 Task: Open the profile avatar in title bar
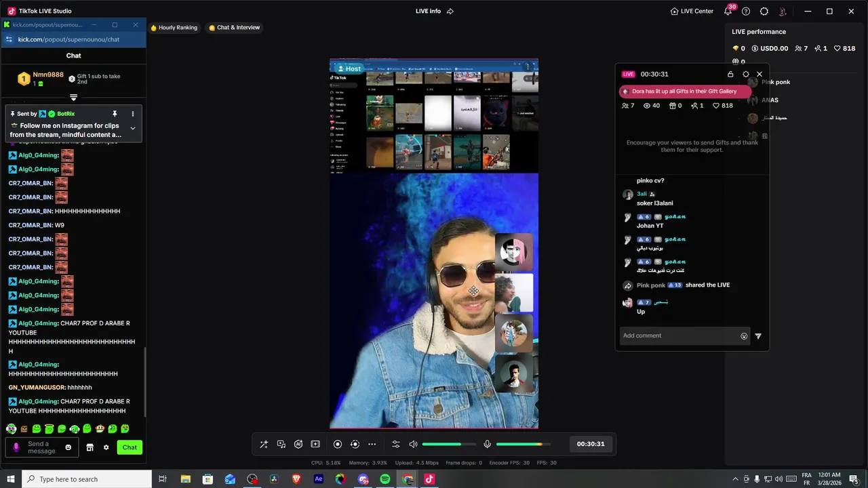(x=783, y=11)
